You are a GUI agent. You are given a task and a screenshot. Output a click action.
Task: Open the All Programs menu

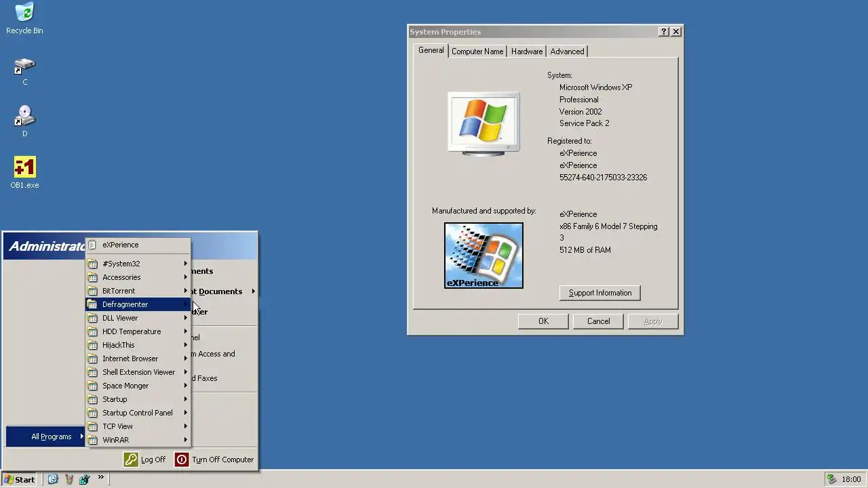45,436
